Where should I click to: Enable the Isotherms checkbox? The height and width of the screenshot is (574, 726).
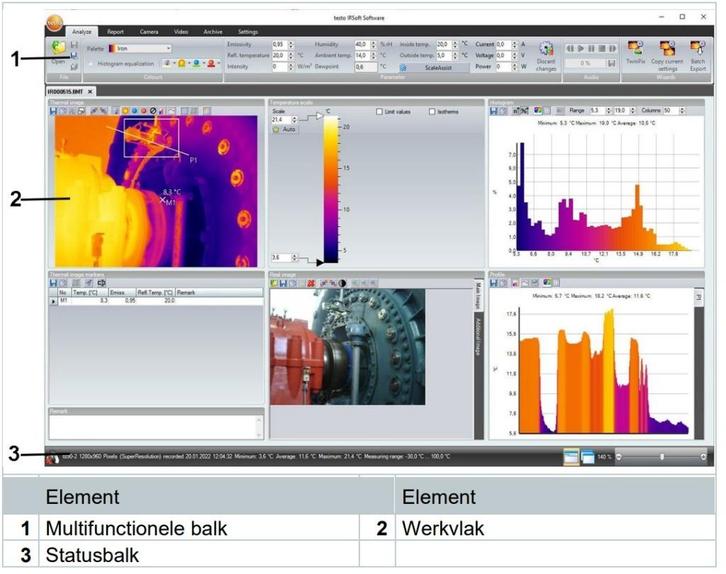tap(432, 111)
